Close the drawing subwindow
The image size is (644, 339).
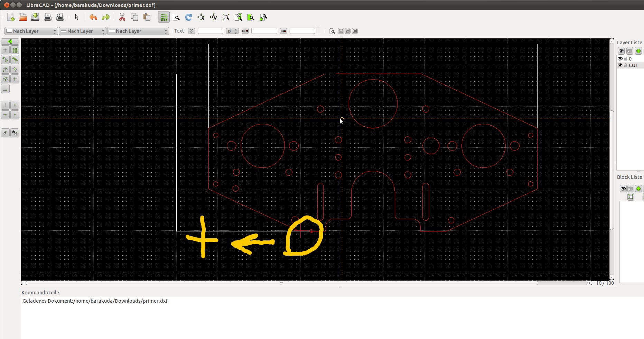(x=355, y=31)
